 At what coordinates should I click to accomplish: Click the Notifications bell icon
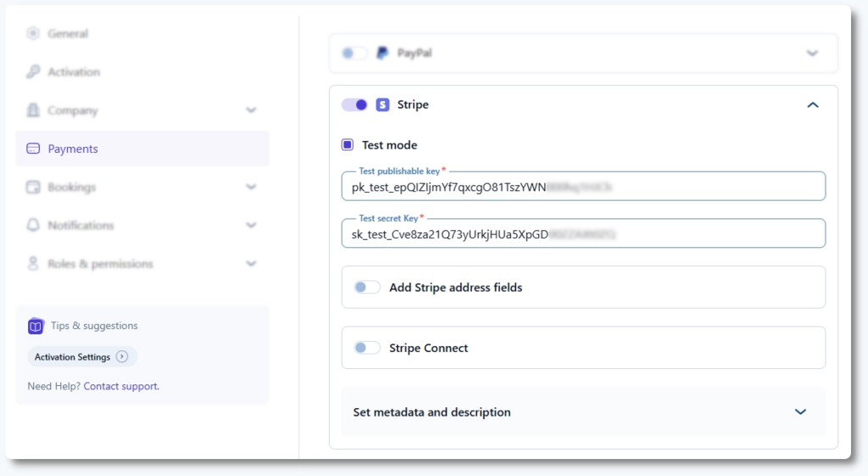coord(33,226)
